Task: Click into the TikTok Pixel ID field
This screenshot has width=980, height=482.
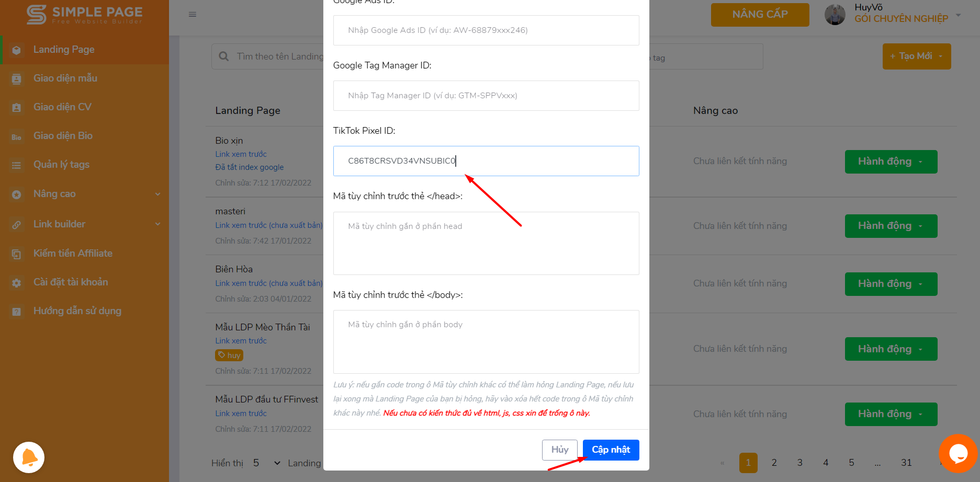Action: (486, 161)
